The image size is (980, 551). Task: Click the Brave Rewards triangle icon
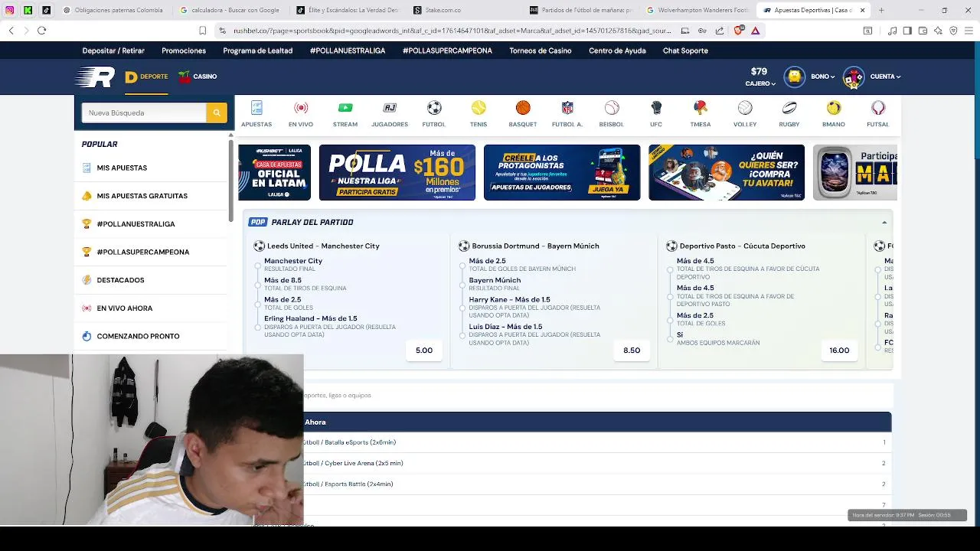756,31
